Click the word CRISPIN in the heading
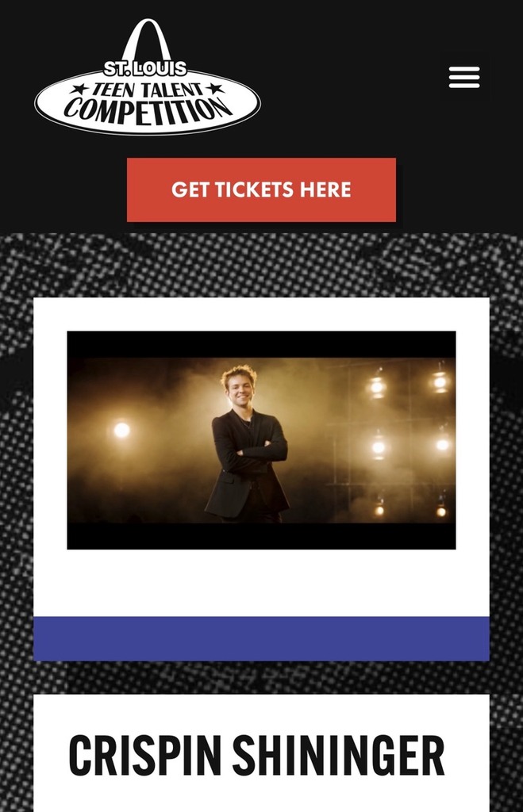Viewport: 523px width, 812px height. (x=144, y=756)
